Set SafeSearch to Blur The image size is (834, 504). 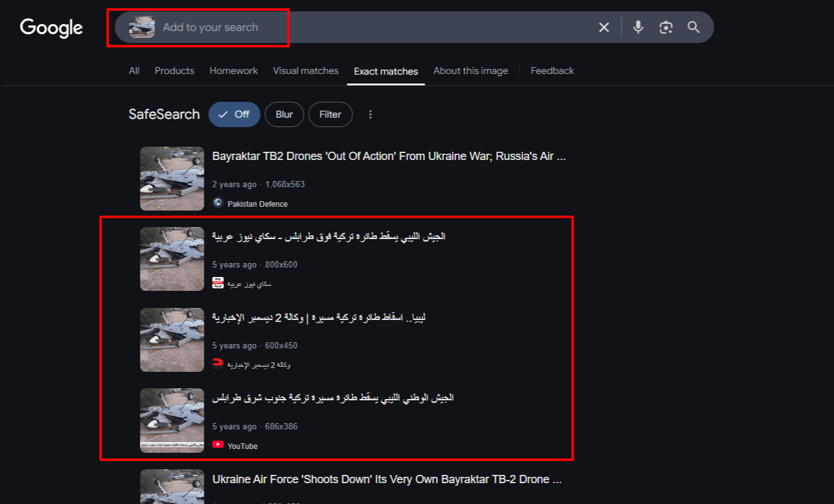click(284, 114)
